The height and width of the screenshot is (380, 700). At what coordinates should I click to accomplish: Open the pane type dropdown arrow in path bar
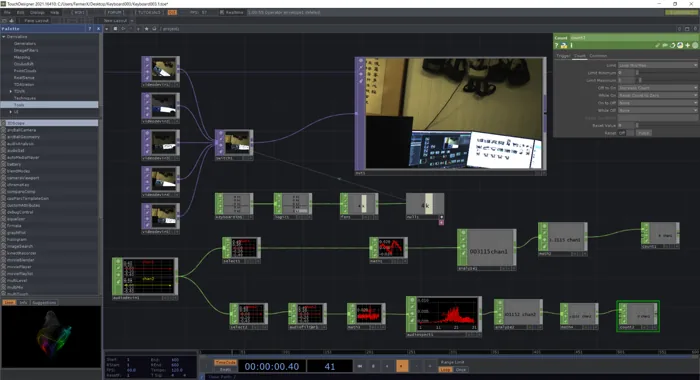pyautogui.click(x=107, y=29)
